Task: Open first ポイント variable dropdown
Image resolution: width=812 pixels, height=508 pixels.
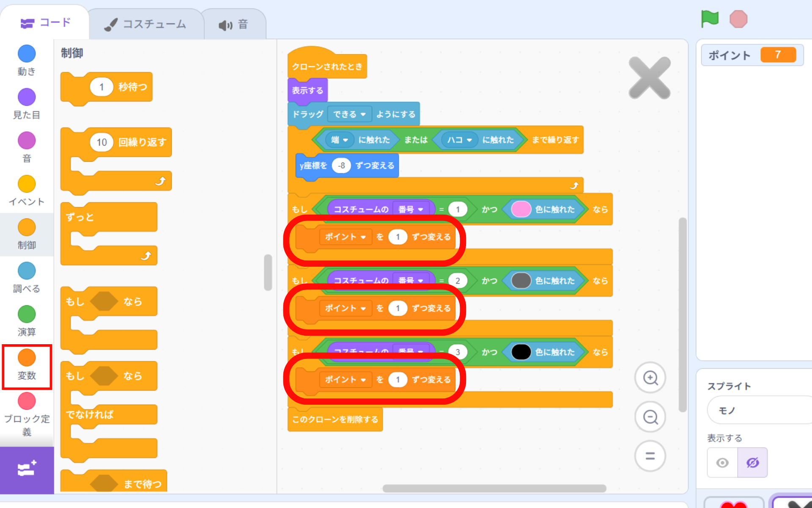Action: [x=346, y=237]
